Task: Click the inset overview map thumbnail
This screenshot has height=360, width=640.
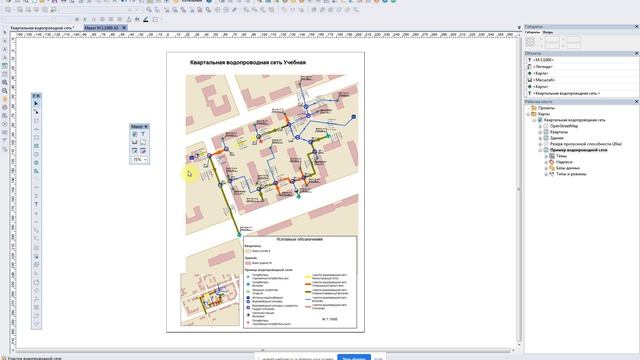Action: [x=210, y=299]
